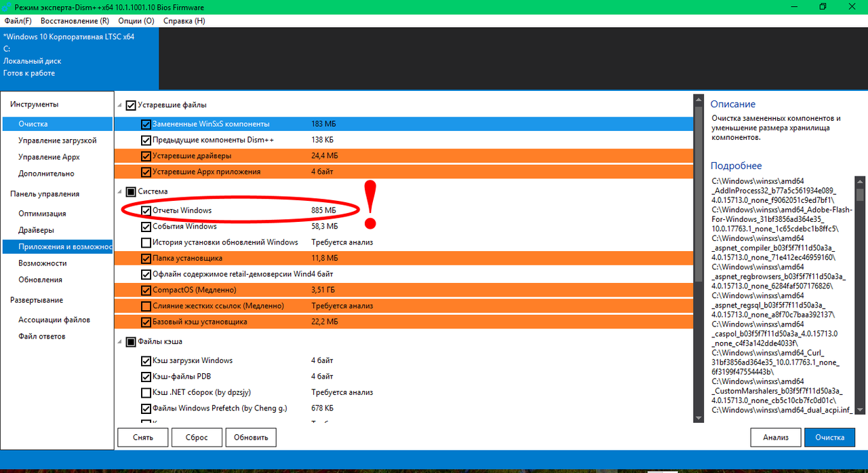Click the Сброс button

197,437
